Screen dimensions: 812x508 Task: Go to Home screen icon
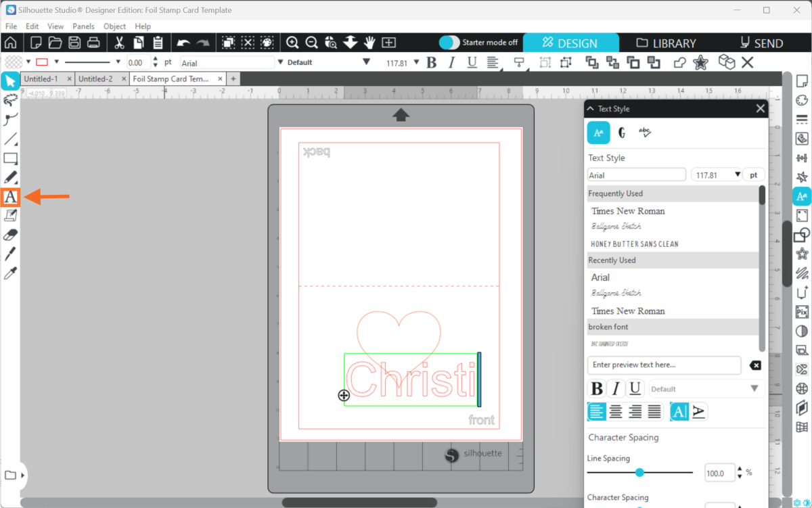[10, 43]
